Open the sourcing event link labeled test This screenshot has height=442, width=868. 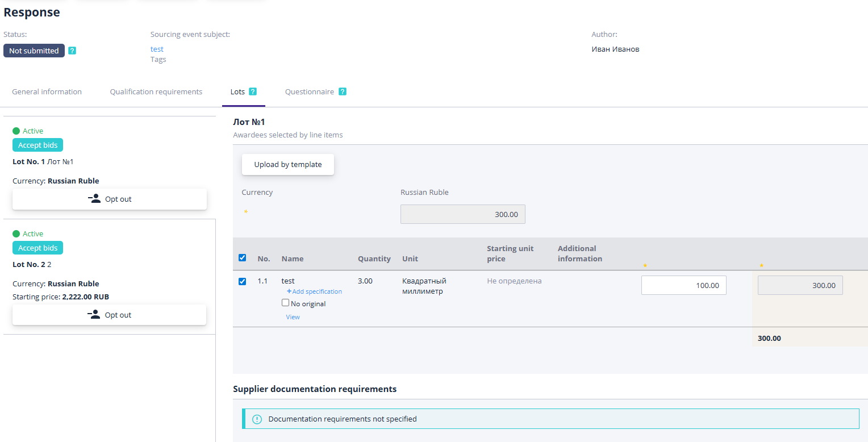pos(157,49)
